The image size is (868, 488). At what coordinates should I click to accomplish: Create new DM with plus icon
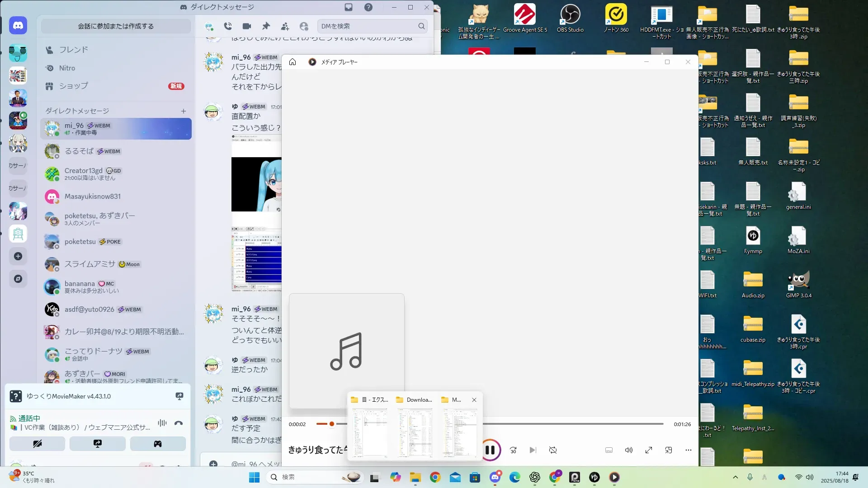point(184,111)
